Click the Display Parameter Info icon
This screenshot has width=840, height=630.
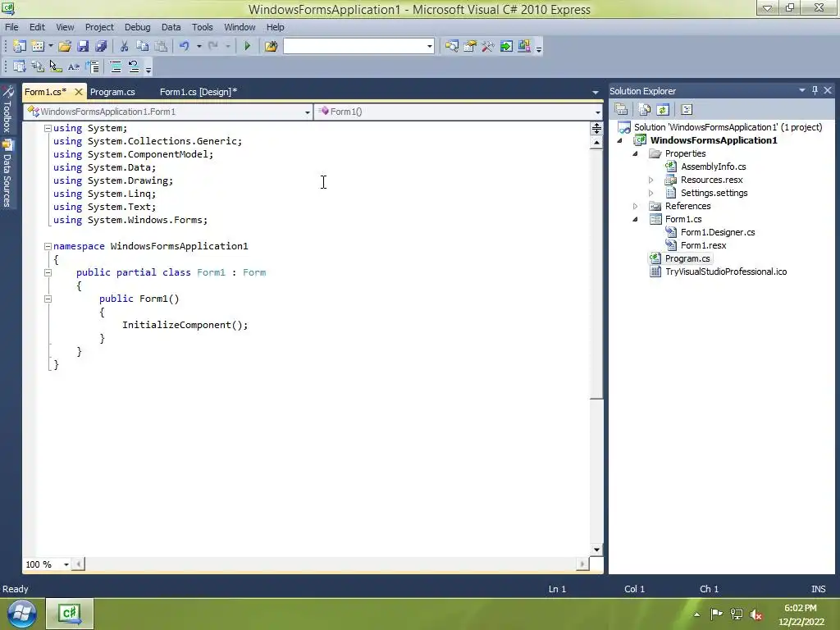point(38,67)
